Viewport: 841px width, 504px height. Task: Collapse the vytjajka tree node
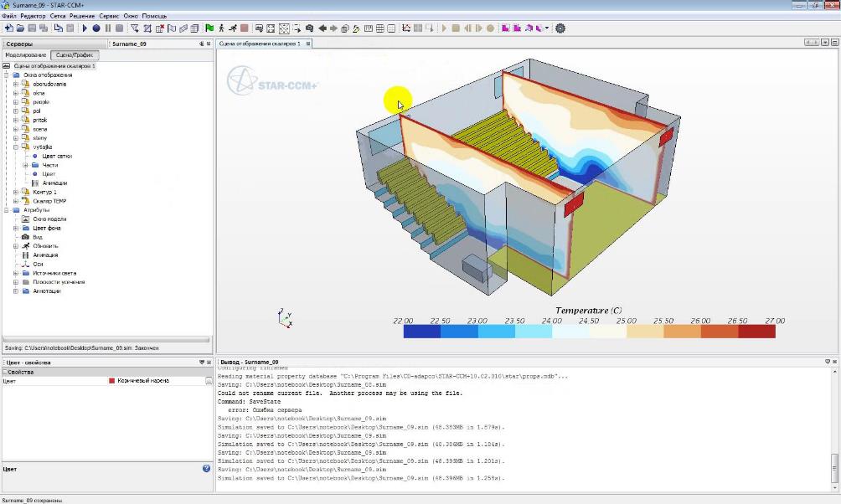coord(15,147)
